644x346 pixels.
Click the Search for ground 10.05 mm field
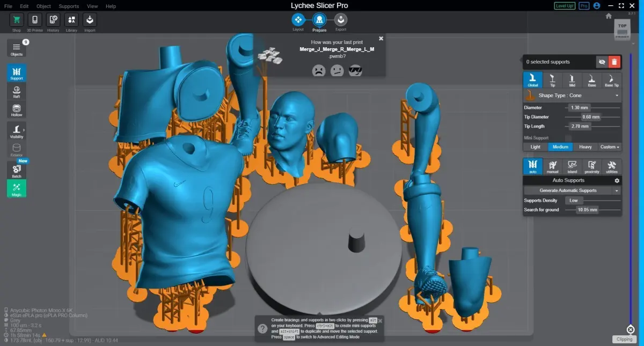pos(587,210)
